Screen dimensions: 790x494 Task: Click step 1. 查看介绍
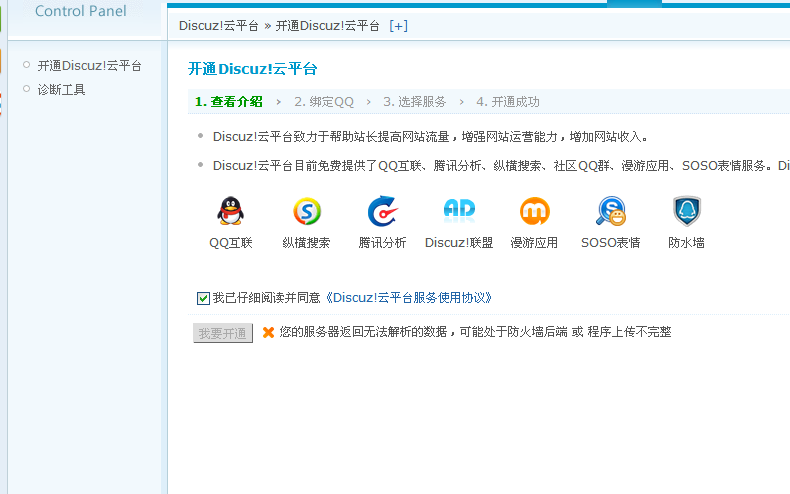229,102
